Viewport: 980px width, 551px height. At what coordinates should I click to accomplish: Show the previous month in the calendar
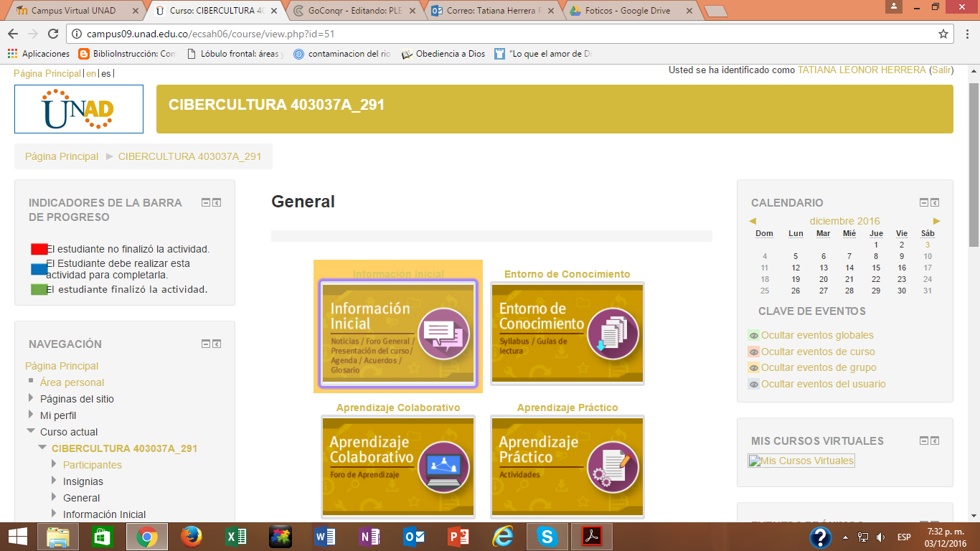coord(753,221)
